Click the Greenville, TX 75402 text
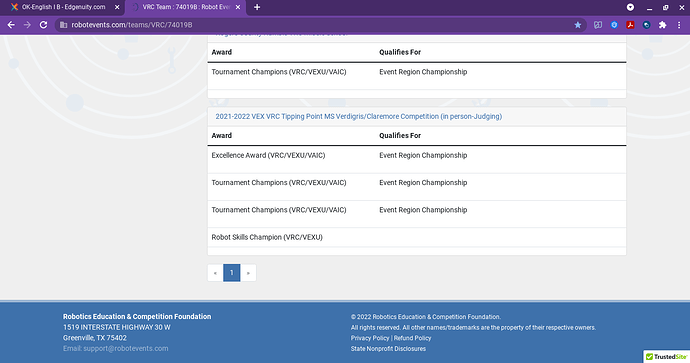Screen dimensions: 690x363 (95, 338)
